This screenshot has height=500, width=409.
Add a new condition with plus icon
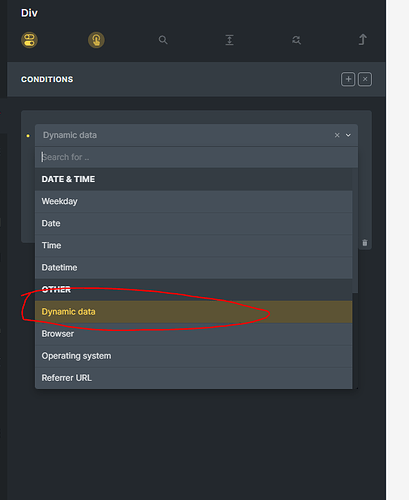(348, 79)
